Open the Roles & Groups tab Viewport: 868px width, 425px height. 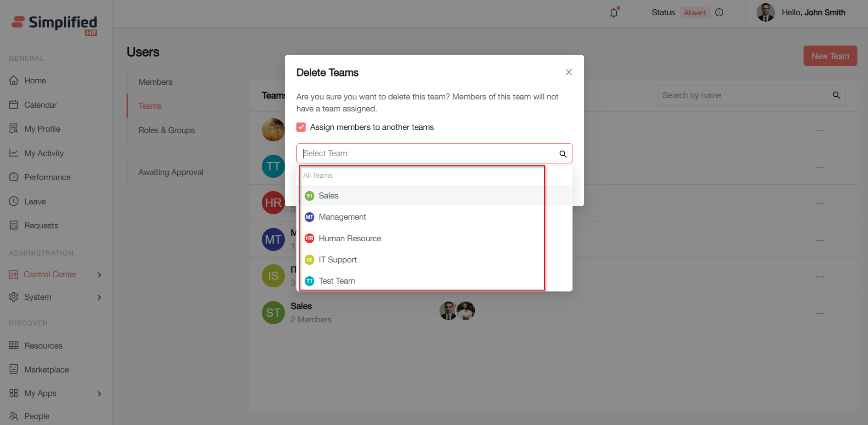coord(167,130)
